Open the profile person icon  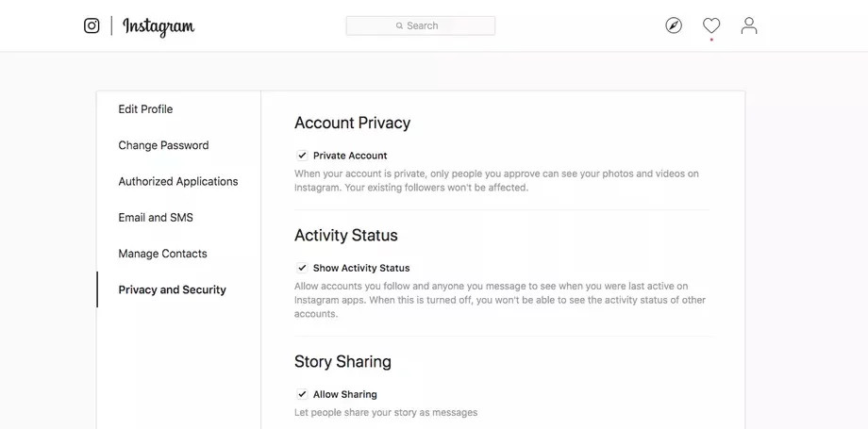tap(749, 25)
